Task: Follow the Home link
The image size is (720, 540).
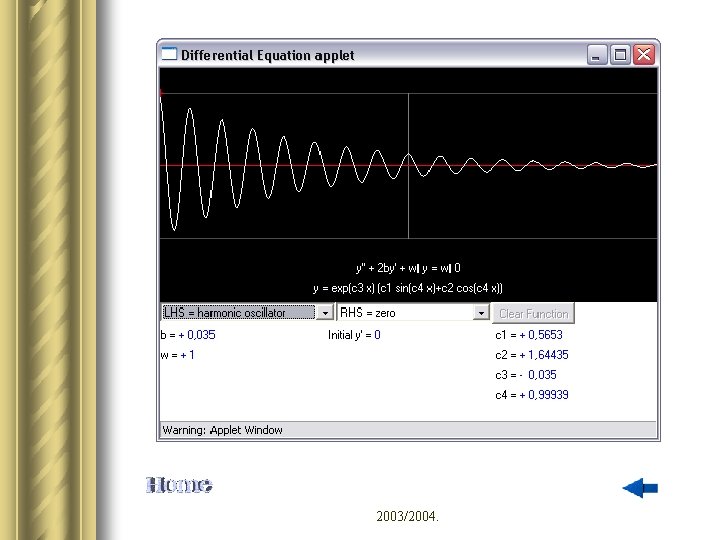Action: 179,485
